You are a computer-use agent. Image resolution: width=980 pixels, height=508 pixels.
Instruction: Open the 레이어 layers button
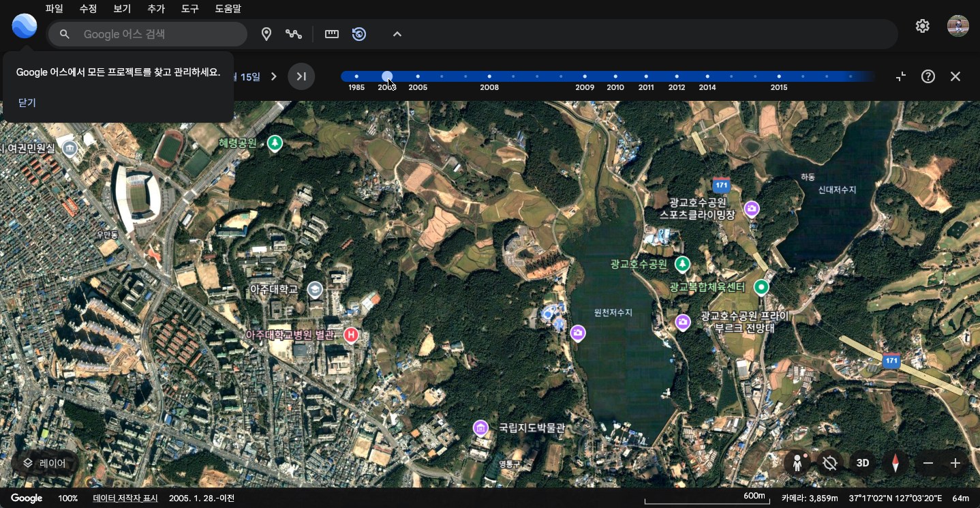pyautogui.click(x=45, y=463)
